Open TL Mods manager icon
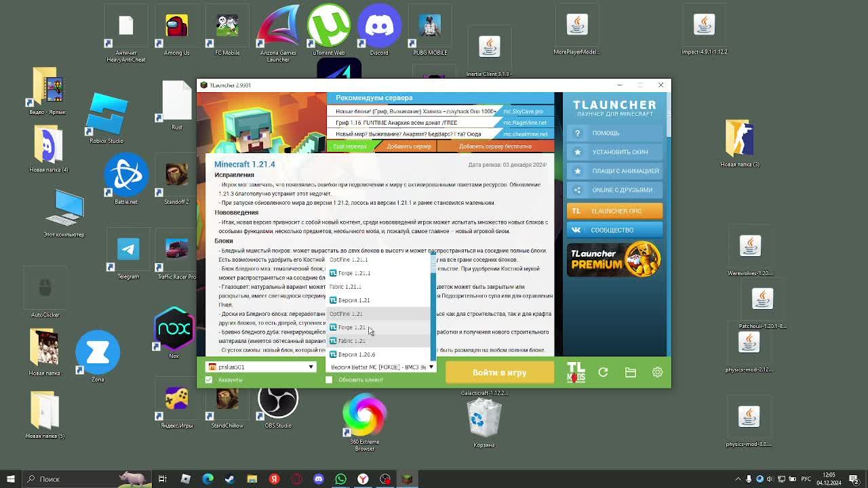The width and height of the screenshot is (868, 488). point(576,373)
